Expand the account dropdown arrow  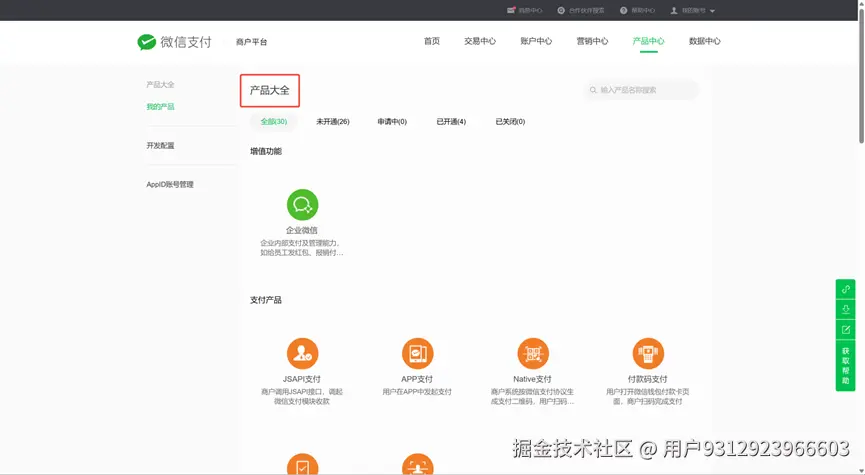click(712, 11)
